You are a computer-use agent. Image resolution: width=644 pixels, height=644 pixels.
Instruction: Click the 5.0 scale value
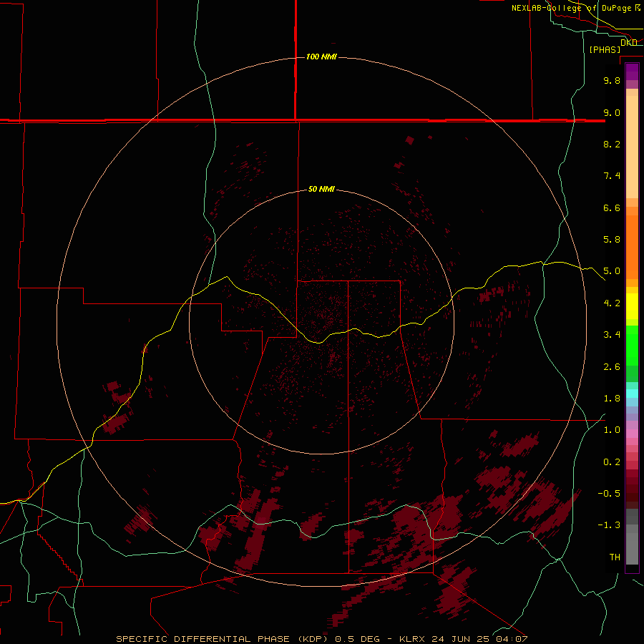tap(612, 271)
